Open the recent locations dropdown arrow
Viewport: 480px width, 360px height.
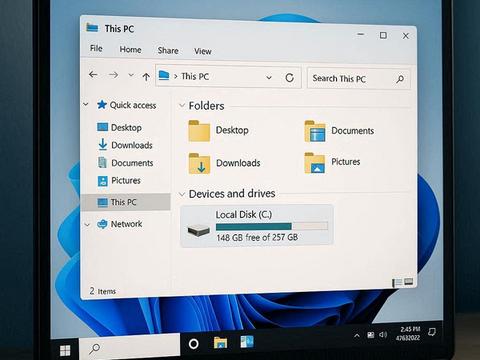tap(131, 75)
